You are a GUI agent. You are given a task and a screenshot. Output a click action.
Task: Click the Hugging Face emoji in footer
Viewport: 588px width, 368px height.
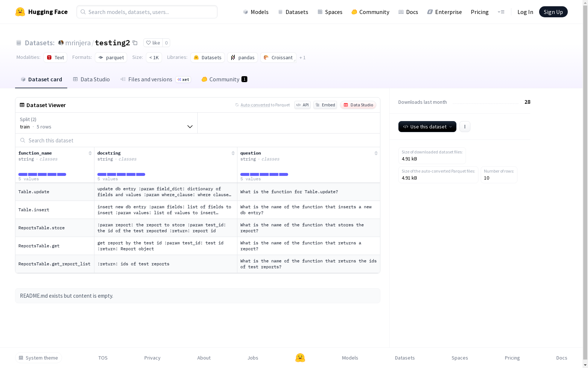[300, 358]
